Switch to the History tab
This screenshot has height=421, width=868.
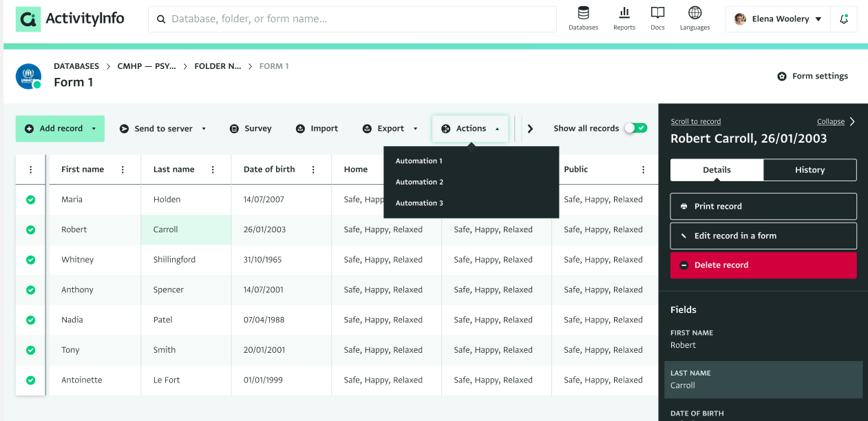pyautogui.click(x=809, y=170)
